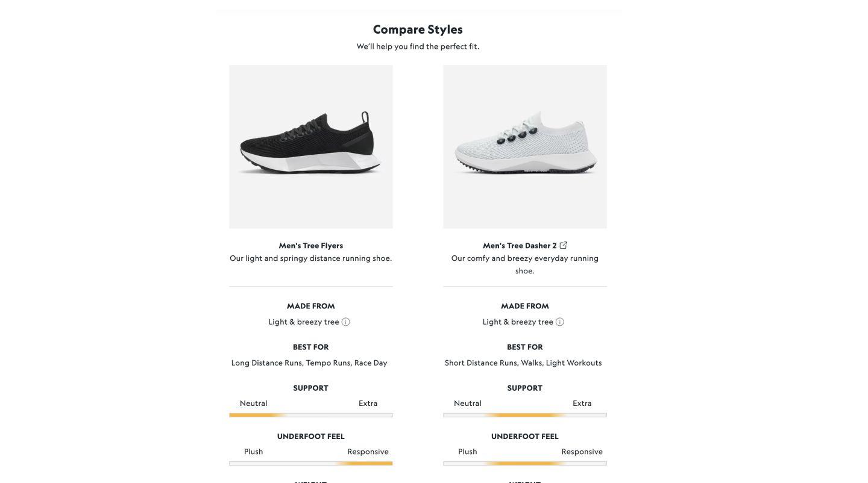Click the external link icon by Men's Tree Dasher 2
Screen dimensions: 868x483
(563, 245)
